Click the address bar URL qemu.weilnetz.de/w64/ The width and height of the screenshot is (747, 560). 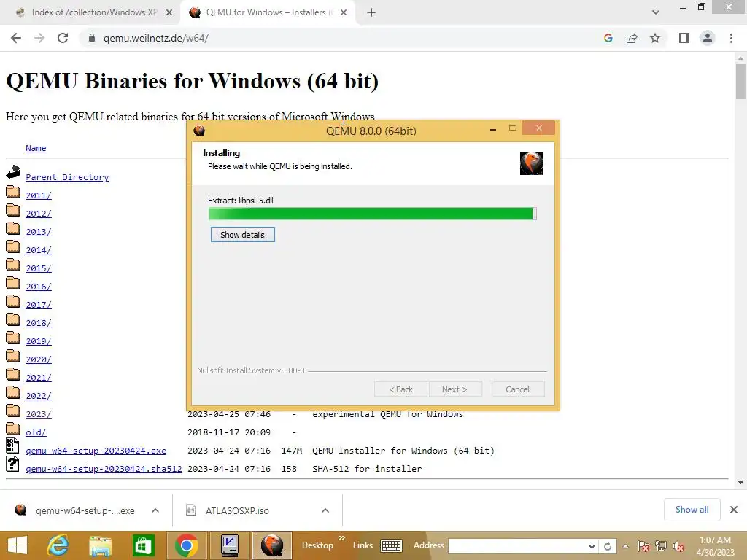[156, 38]
